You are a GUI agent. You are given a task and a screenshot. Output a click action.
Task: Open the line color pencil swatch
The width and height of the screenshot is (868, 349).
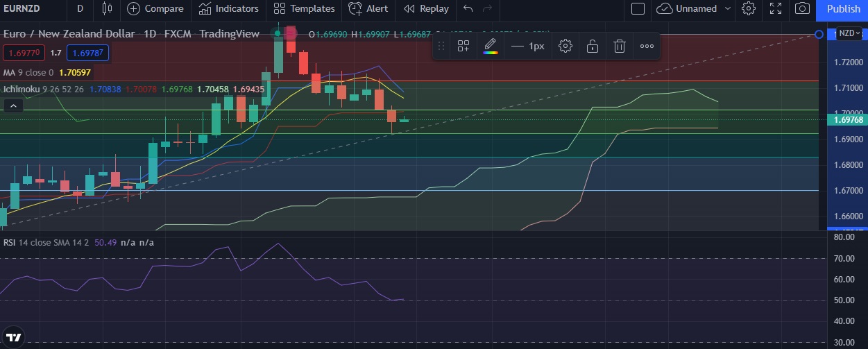[491, 46]
